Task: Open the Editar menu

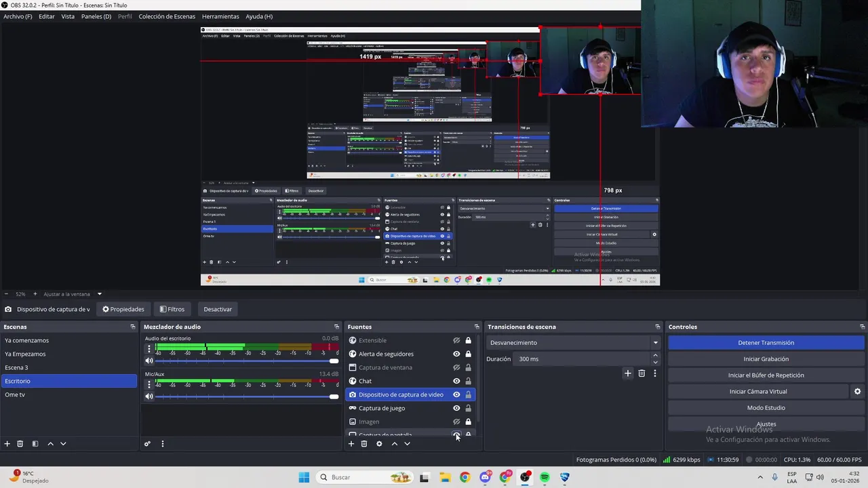Action: pos(47,16)
